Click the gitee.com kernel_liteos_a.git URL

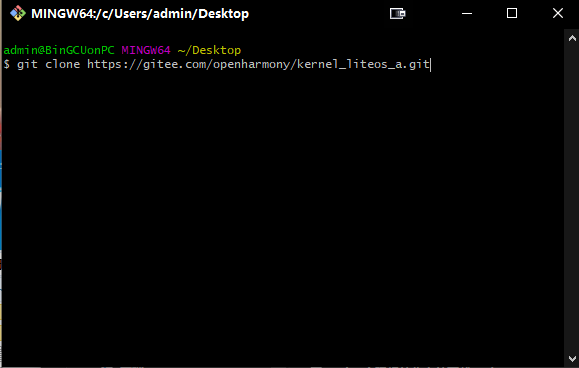click(x=258, y=65)
